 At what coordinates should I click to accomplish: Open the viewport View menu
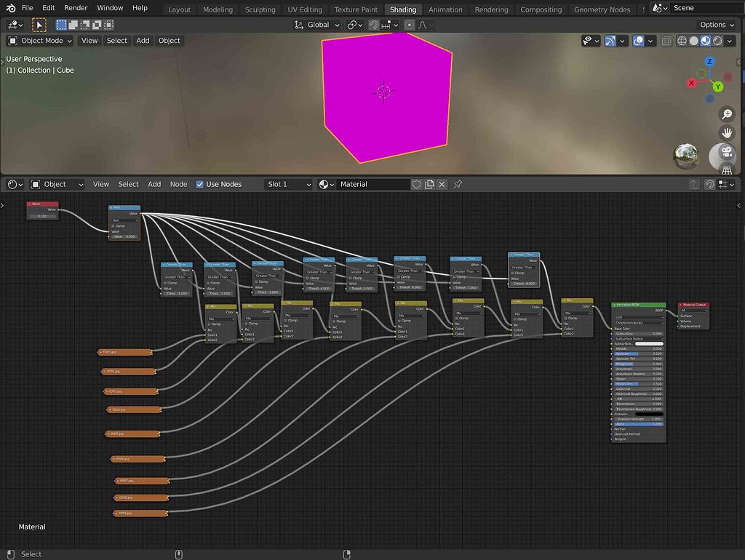tap(89, 41)
